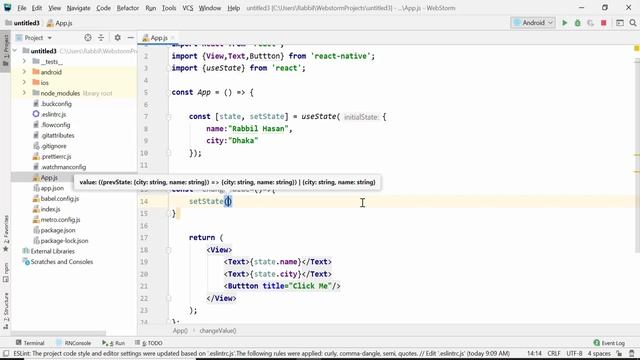Hide the Project tool window
640x360 pixels.
click(x=131, y=38)
